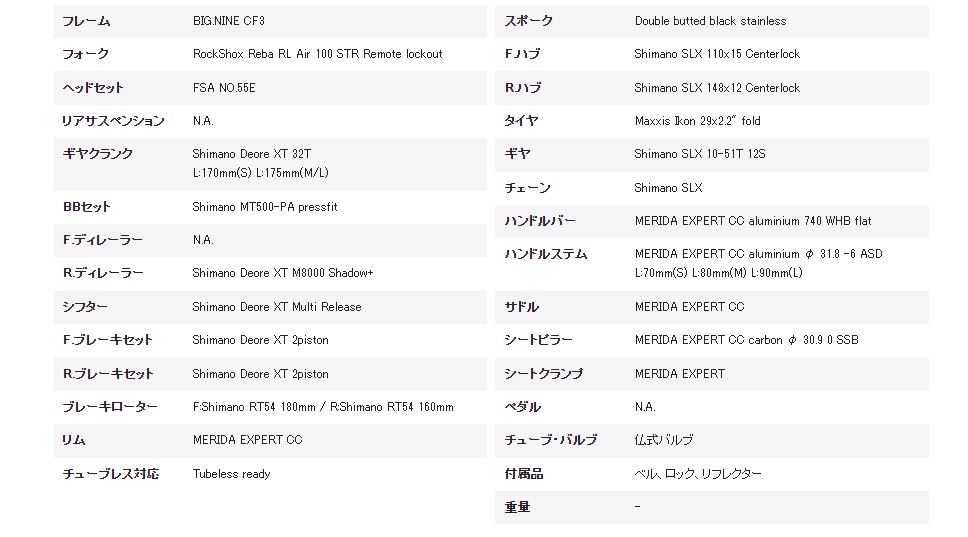Click the 仏式バルブ valve value

(664, 440)
